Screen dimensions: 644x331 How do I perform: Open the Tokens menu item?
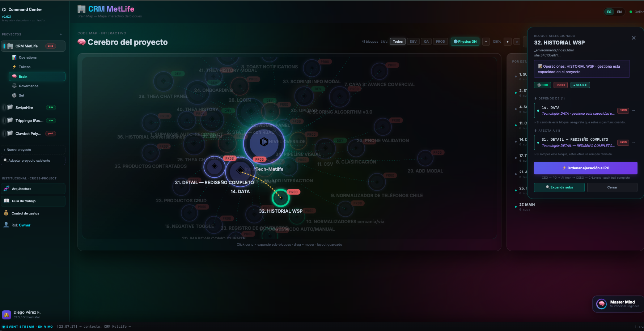[x=37, y=67]
